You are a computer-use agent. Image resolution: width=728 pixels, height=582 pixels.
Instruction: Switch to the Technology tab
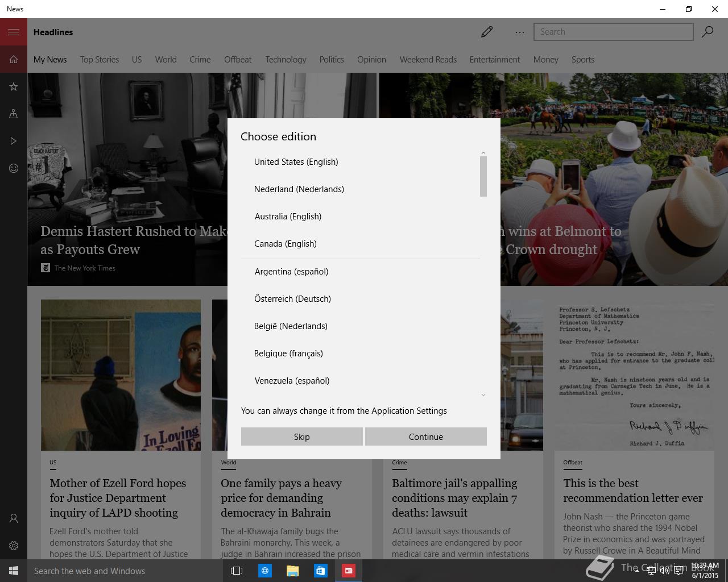point(286,60)
